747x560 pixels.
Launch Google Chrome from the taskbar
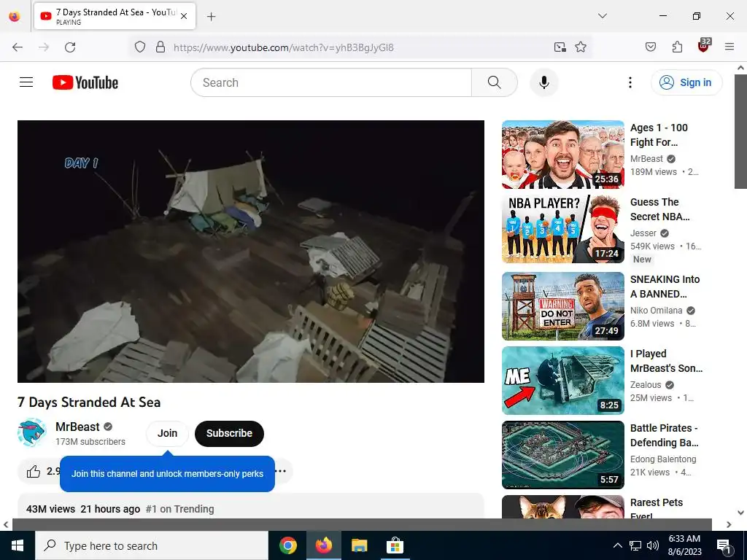click(288, 545)
